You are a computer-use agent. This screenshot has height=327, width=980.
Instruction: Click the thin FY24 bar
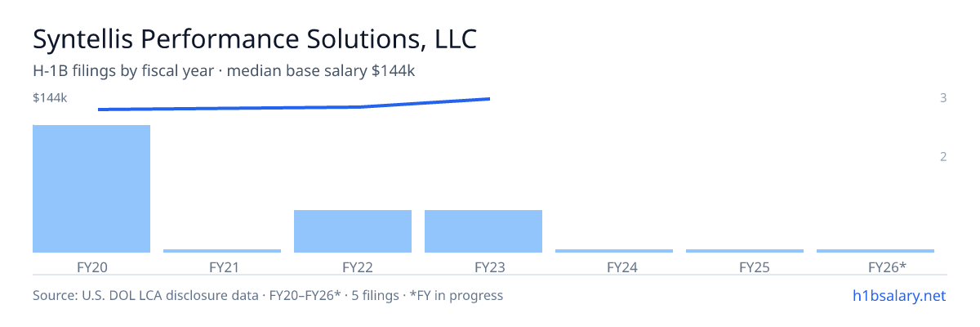[614, 251]
